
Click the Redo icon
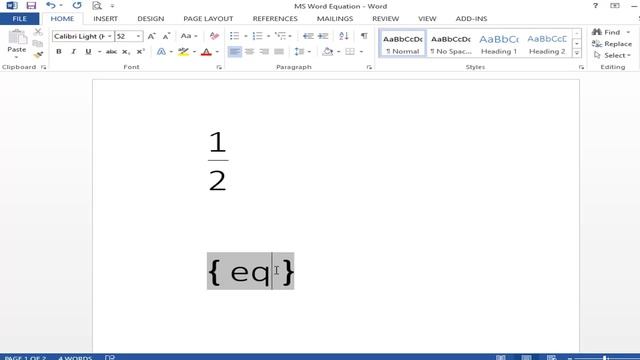77,6
